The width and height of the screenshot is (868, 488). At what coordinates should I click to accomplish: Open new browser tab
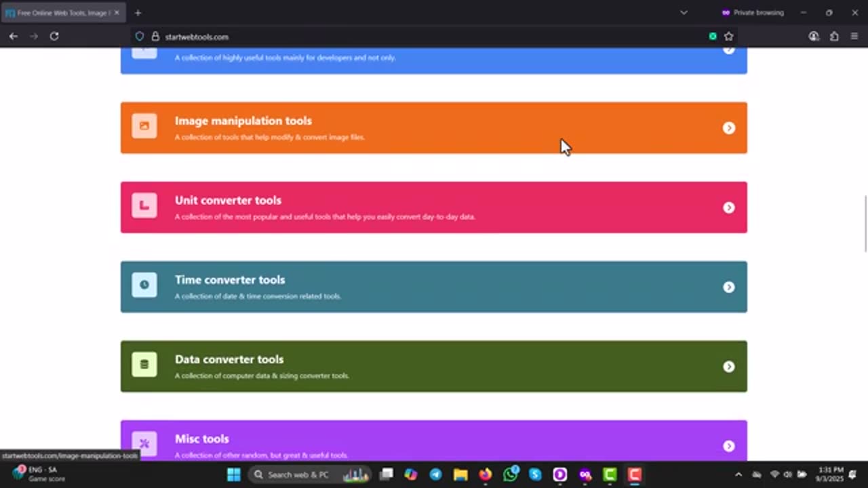pos(138,13)
